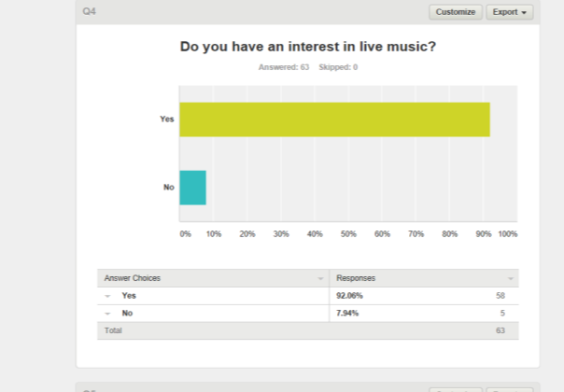Click the Yes axis label on chart
Image resolution: width=564 pixels, height=392 pixels.
click(x=167, y=119)
